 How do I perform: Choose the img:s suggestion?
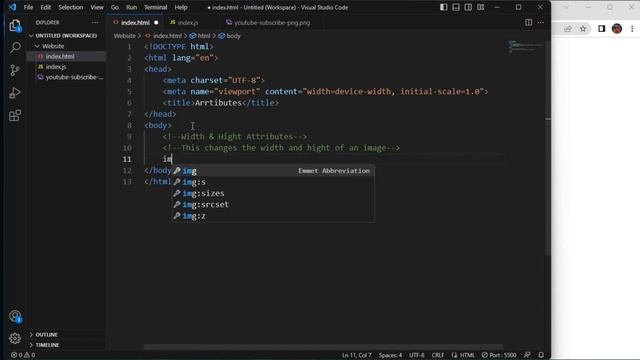(273, 182)
